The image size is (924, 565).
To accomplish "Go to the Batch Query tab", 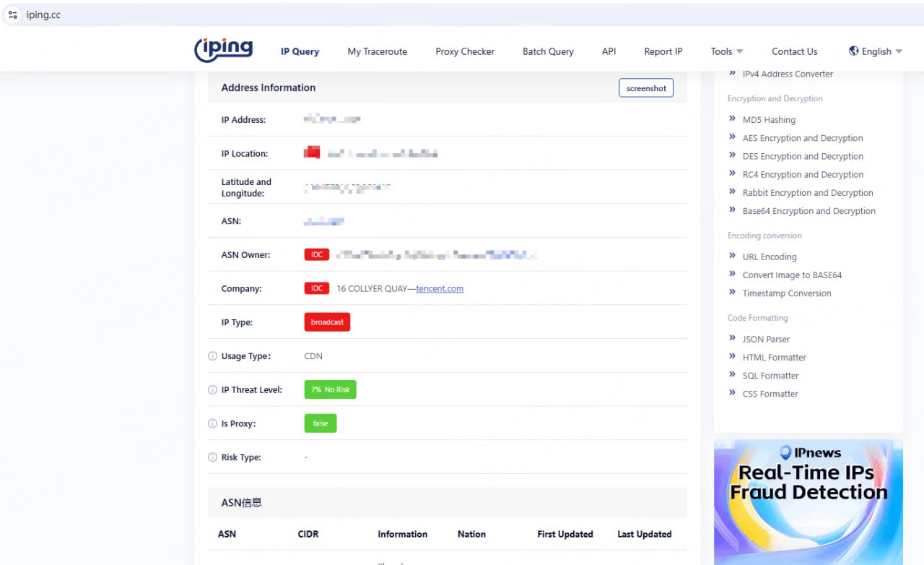I will click(548, 51).
